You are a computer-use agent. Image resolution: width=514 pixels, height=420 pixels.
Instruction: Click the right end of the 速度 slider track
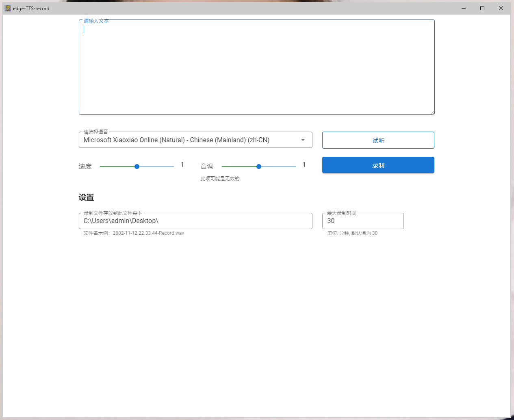coord(172,167)
